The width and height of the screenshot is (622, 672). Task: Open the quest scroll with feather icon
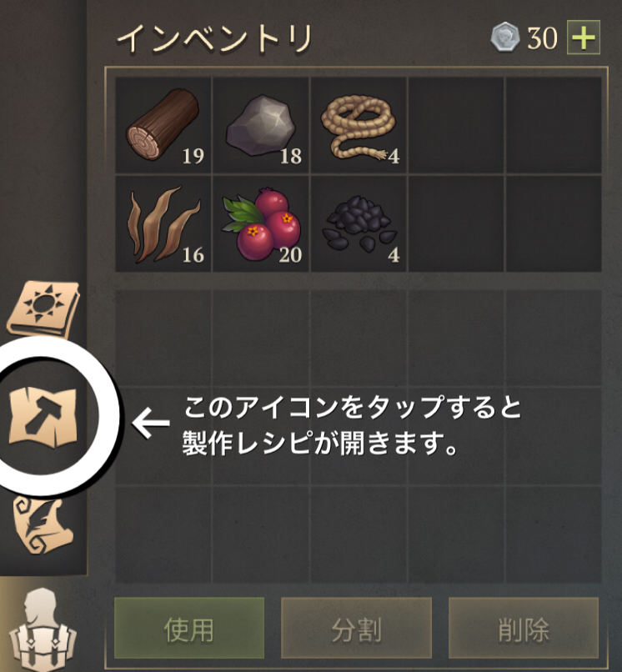pos(43,526)
